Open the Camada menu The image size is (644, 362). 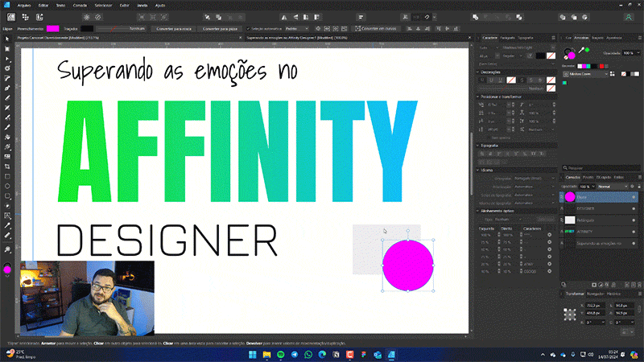80,6
